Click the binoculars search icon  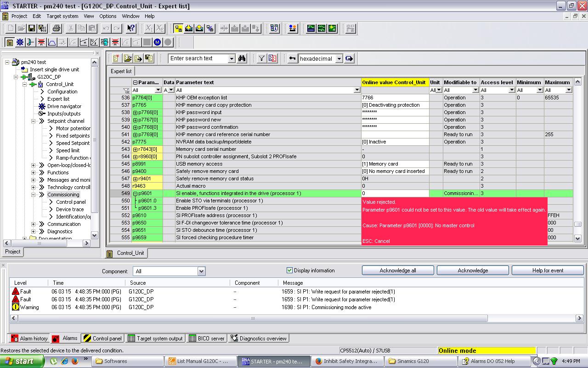click(x=242, y=58)
